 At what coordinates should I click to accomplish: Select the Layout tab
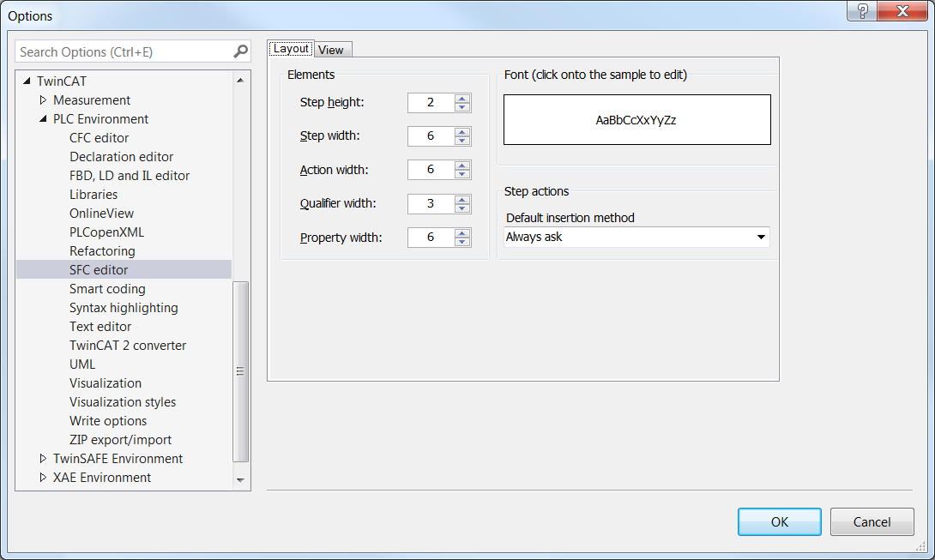(x=291, y=49)
